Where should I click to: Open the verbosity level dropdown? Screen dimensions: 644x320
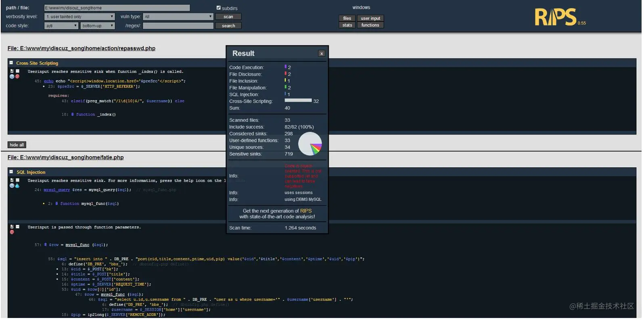79,17
